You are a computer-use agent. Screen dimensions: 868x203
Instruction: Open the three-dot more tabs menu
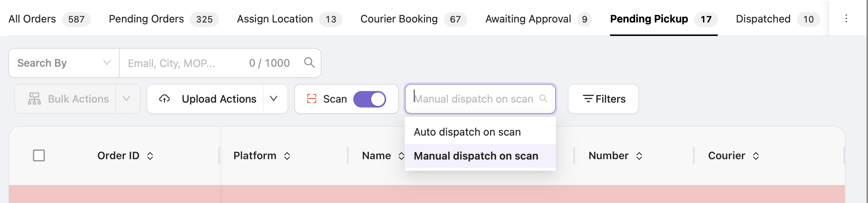click(x=846, y=19)
